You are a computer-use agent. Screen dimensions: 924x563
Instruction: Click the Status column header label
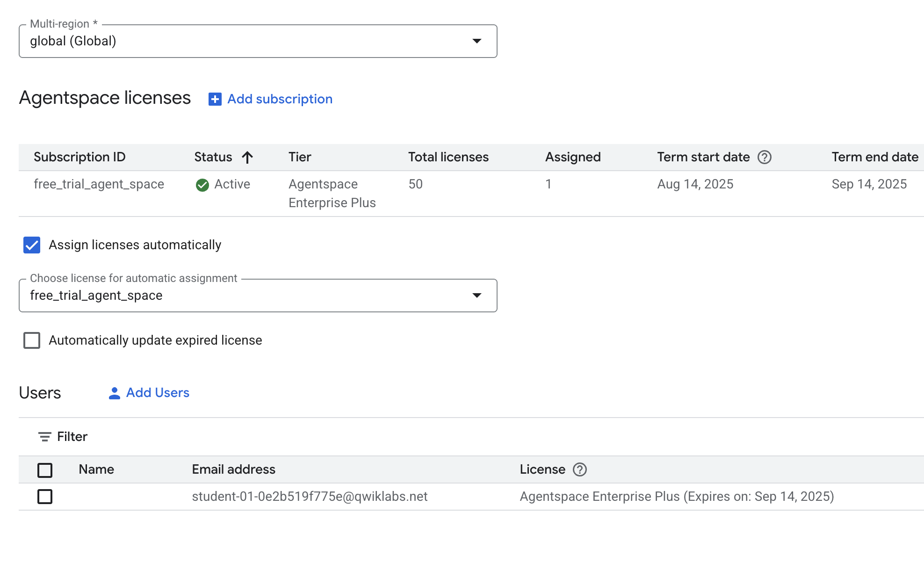click(213, 157)
